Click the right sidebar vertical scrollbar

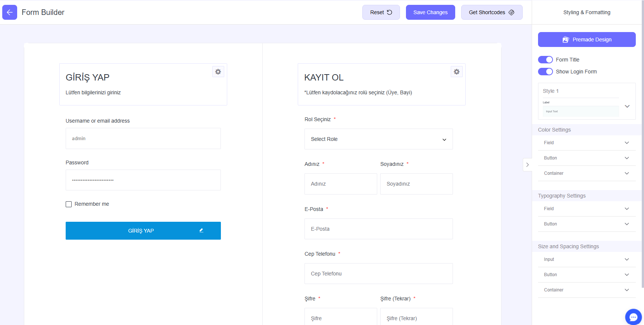point(643,144)
